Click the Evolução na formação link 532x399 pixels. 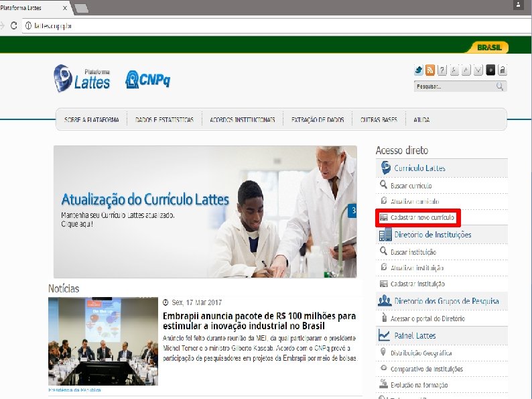point(419,385)
